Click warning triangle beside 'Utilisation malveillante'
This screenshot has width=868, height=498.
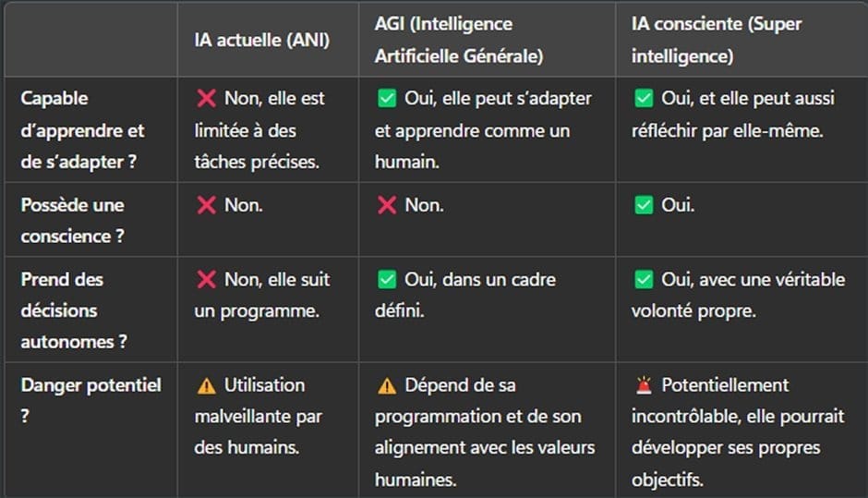tap(207, 385)
